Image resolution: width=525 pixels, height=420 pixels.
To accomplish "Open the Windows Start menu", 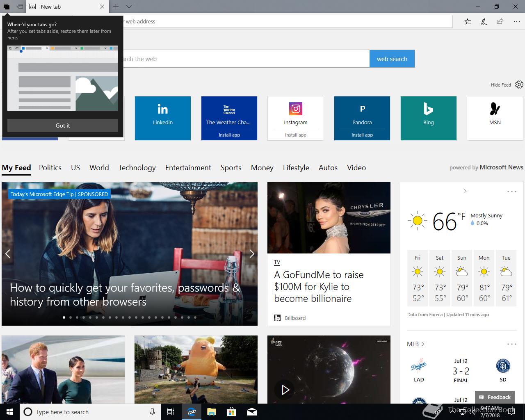I will click(x=10, y=412).
